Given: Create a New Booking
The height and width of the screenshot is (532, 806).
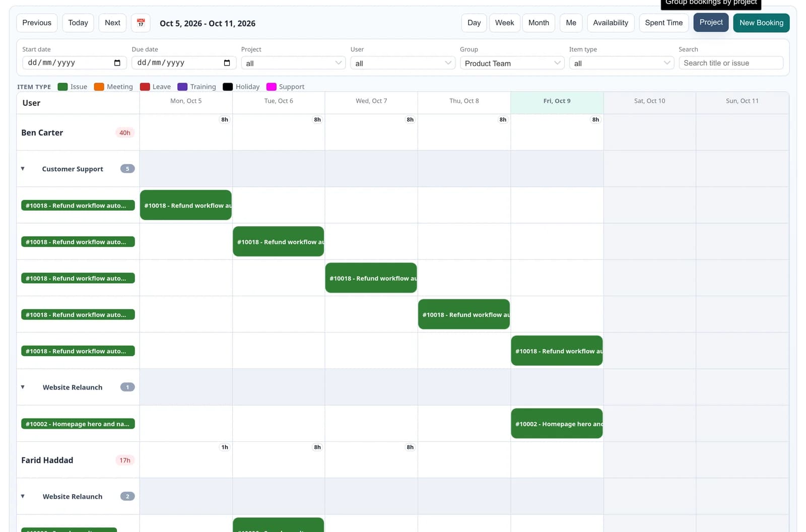Looking at the screenshot, I should 761,23.
